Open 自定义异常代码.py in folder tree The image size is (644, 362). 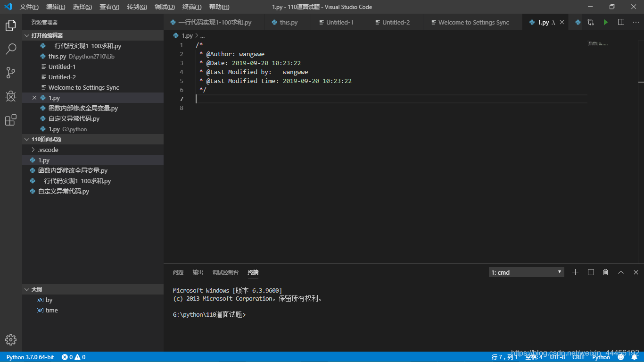point(93,191)
